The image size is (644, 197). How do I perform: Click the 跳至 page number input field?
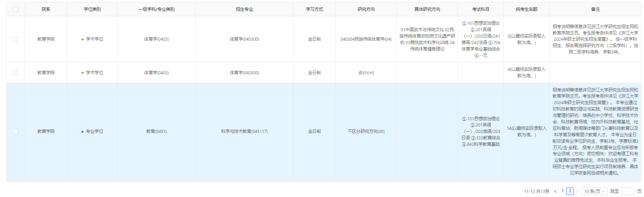point(628,191)
